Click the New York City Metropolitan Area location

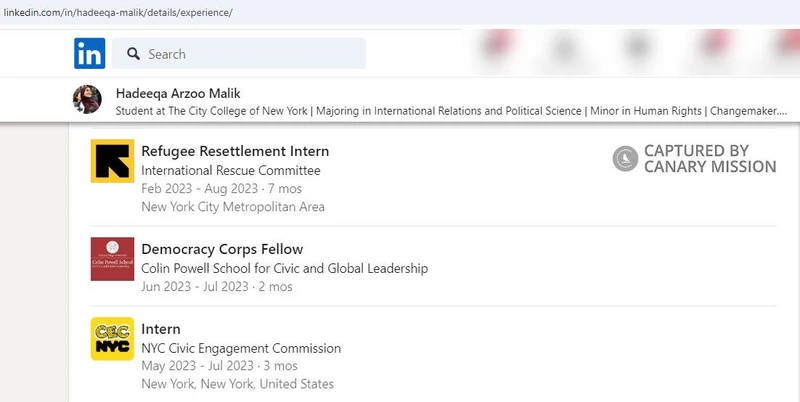[x=233, y=207]
